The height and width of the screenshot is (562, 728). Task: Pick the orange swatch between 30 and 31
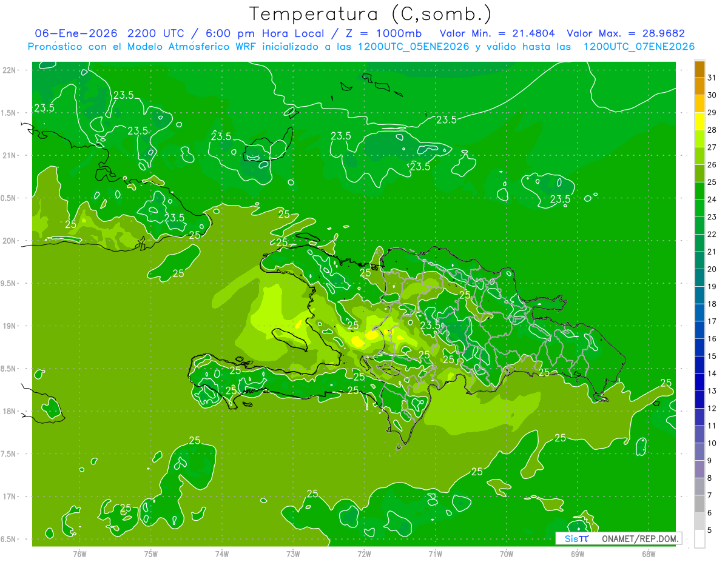[699, 86]
